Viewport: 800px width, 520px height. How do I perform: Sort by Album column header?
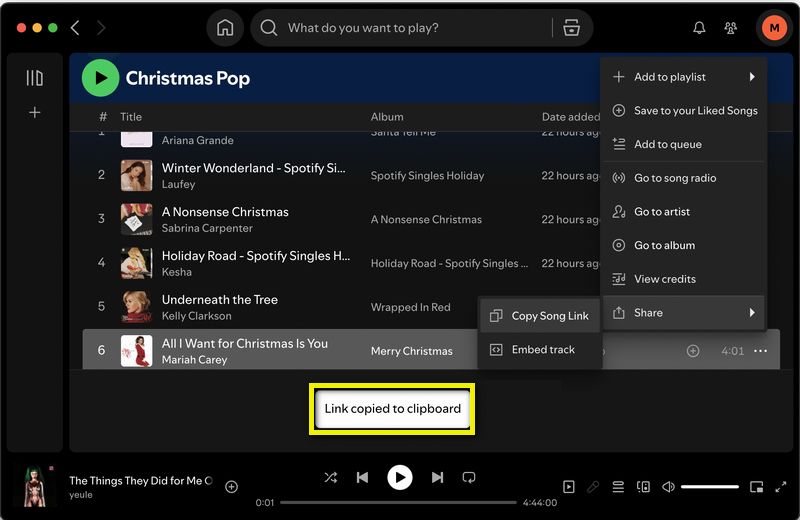387,117
